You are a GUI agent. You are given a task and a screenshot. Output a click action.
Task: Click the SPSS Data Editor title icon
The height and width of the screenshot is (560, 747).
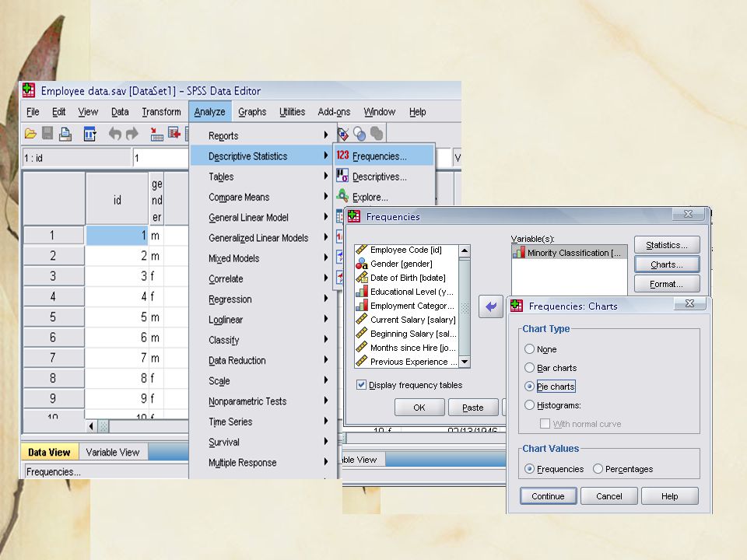click(x=29, y=90)
